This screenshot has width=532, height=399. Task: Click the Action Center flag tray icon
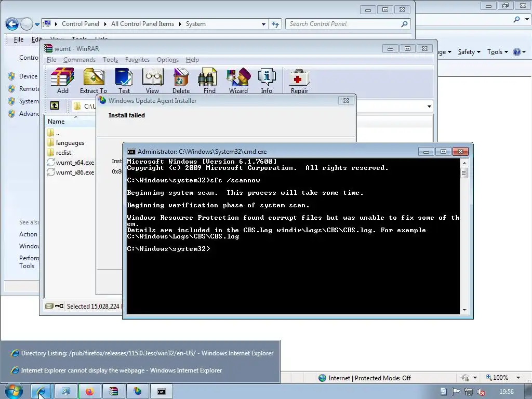(456, 392)
